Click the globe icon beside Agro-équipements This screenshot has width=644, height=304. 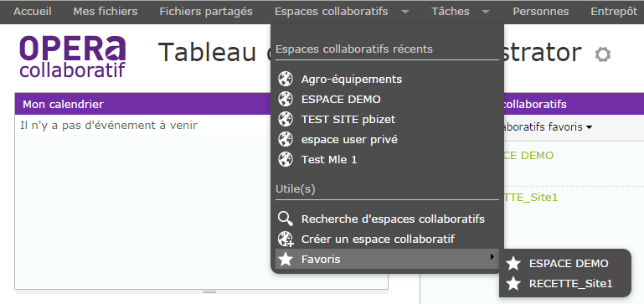[x=286, y=79]
